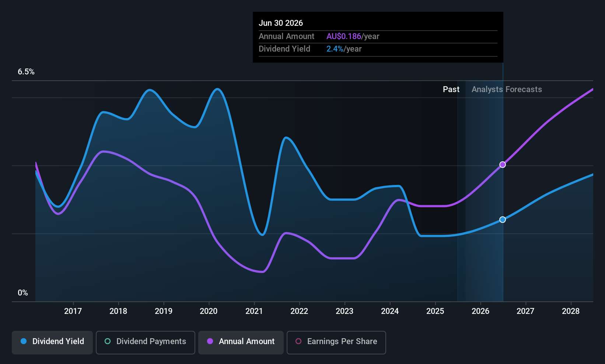This screenshot has height=364, width=605.
Task: Enable the Dividend Payments series
Action: (146, 343)
